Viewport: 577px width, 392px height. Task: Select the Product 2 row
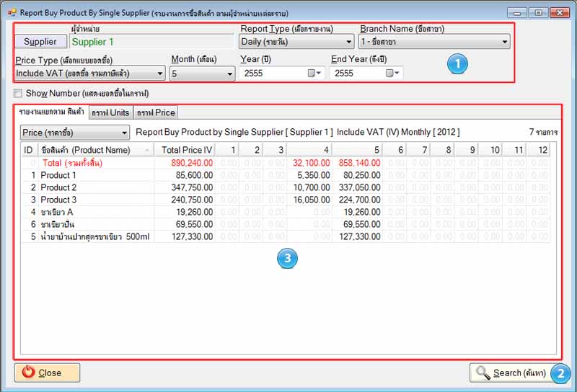pyautogui.click(x=58, y=187)
